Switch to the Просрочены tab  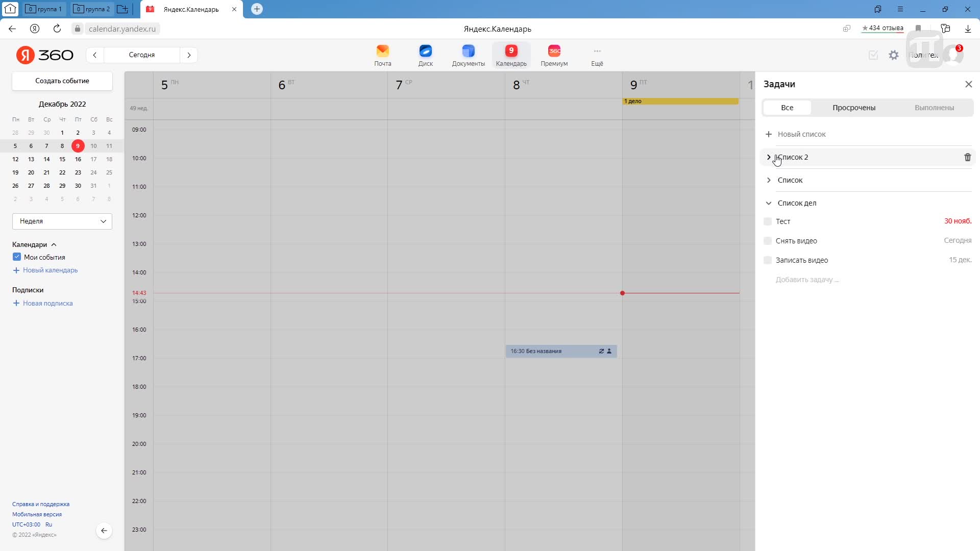pyautogui.click(x=853, y=108)
